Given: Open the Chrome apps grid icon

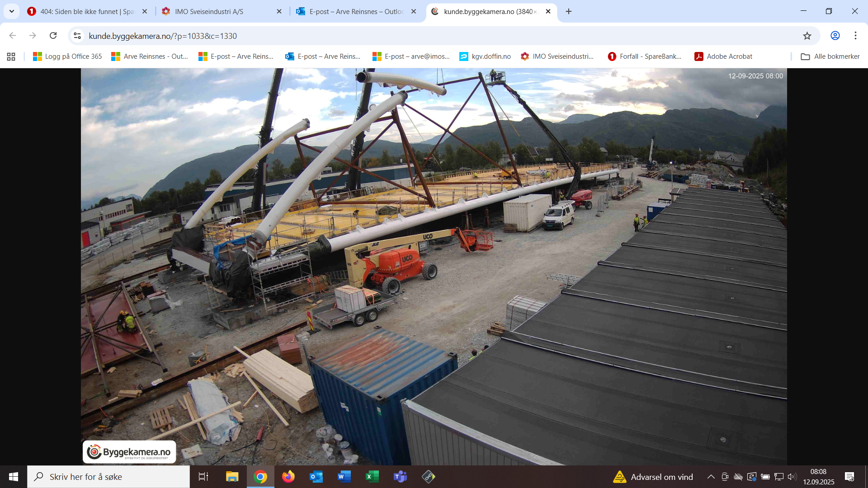Looking at the screenshot, I should point(11,56).
